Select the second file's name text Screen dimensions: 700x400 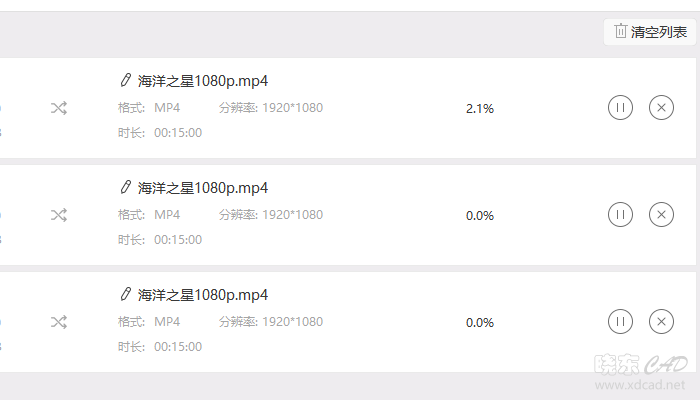click(x=203, y=188)
